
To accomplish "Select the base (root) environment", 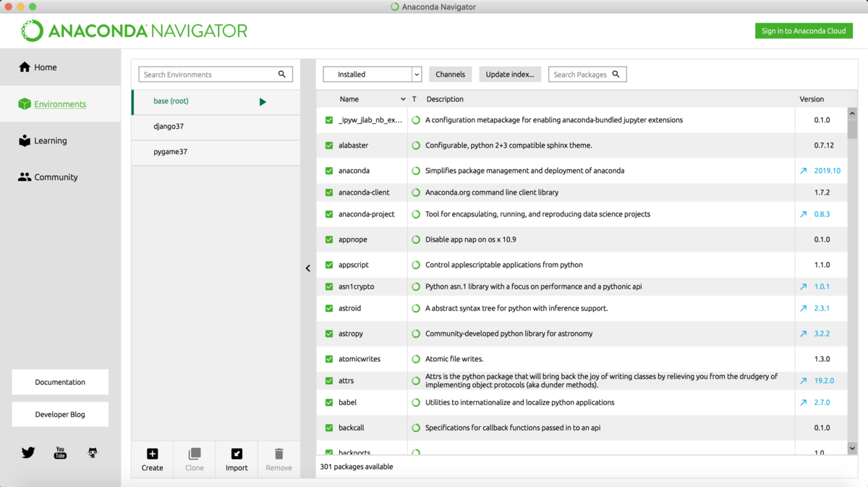I will (x=216, y=102).
